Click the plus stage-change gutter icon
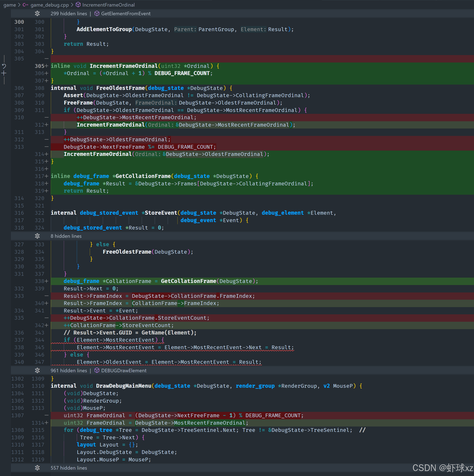Viewport: 474px width, 476px height. point(4,73)
